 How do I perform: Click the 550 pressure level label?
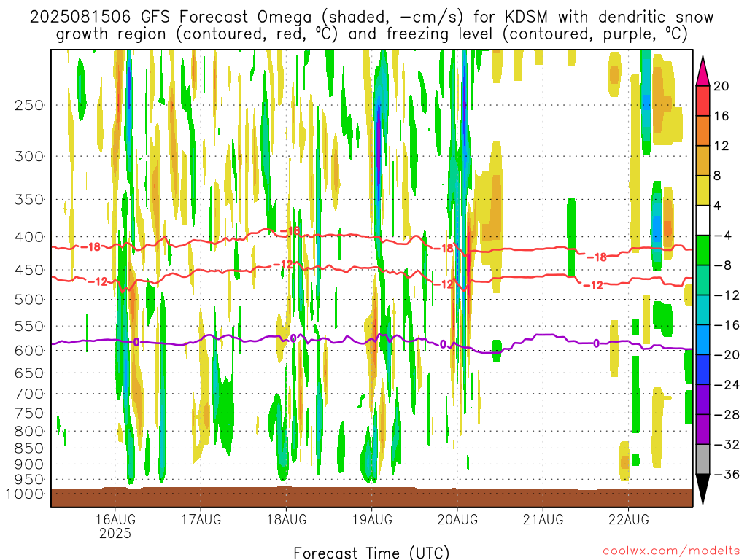pos(29,326)
